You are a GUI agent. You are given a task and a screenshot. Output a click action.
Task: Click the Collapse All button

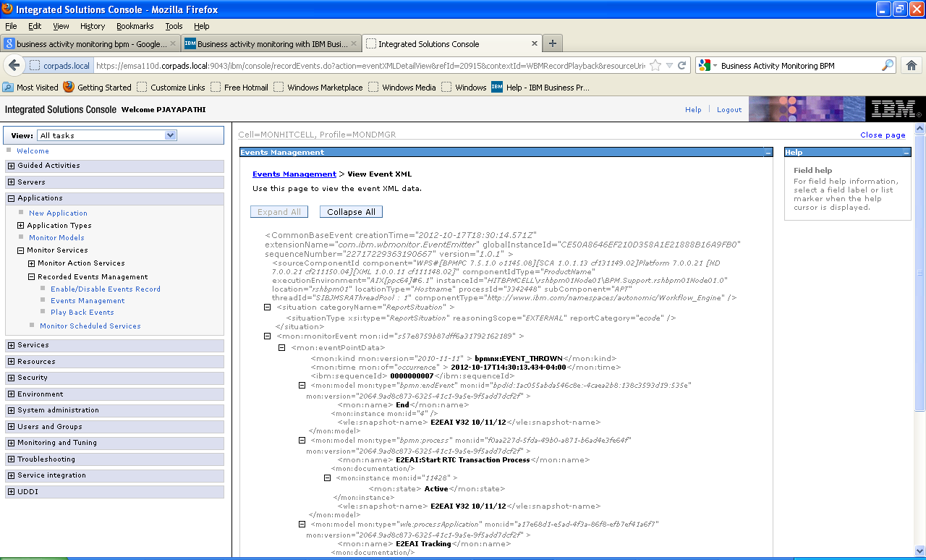pyautogui.click(x=351, y=212)
